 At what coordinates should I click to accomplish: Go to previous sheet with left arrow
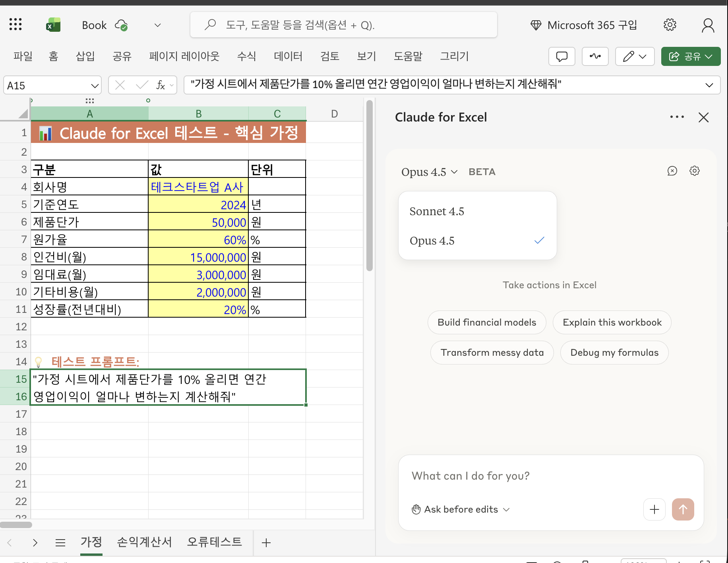point(10,542)
